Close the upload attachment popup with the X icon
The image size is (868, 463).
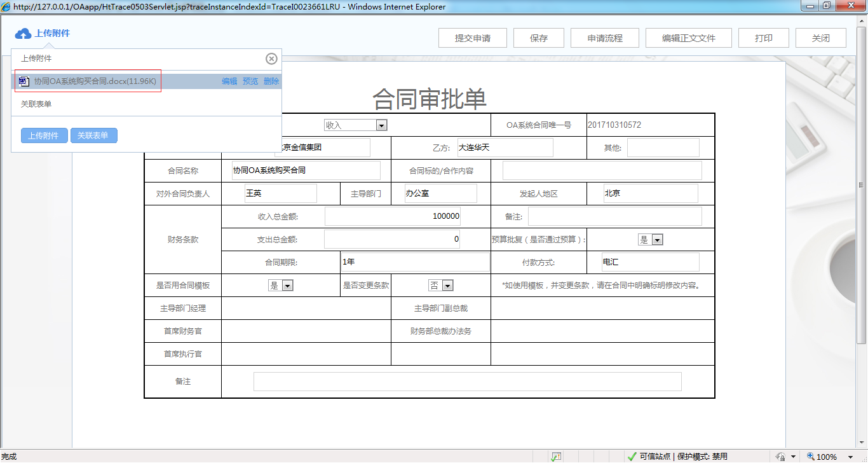pos(271,59)
